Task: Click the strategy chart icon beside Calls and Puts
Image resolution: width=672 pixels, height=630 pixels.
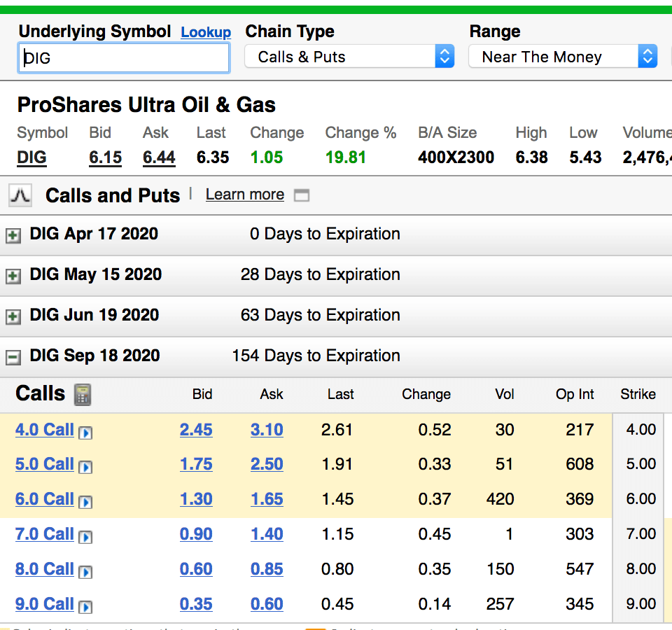Action: pyautogui.click(x=20, y=195)
